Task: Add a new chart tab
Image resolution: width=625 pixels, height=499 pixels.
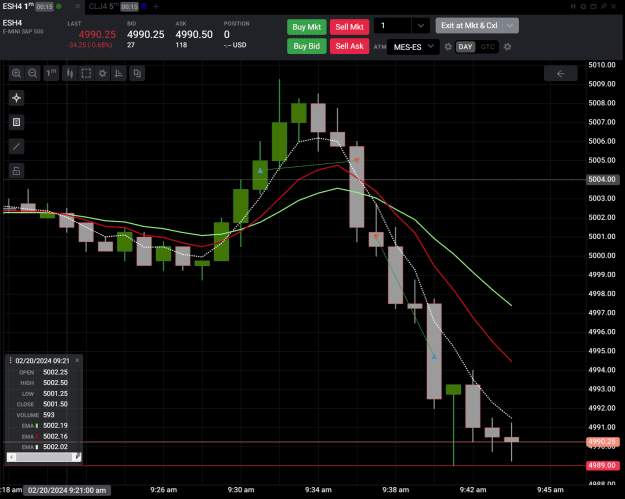Action: (156, 6)
